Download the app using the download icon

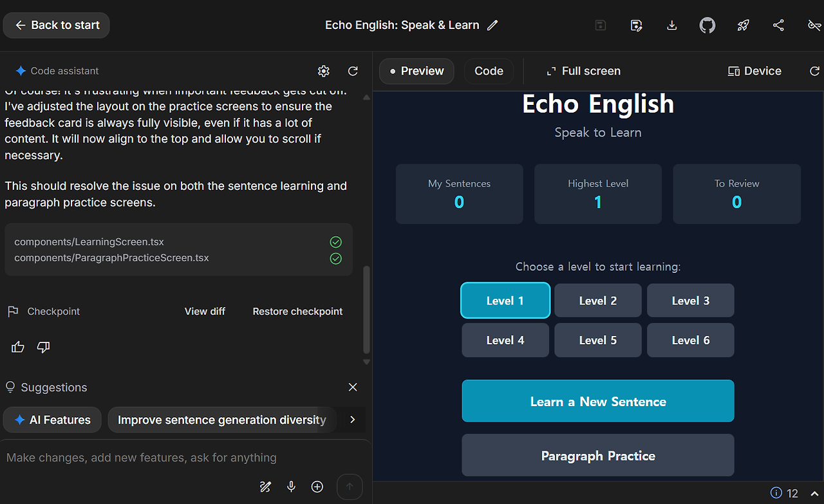(671, 25)
